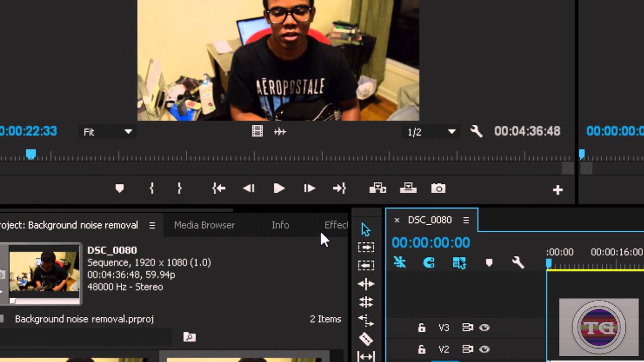This screenshot has height=362, width=644.
Task: Click DSC_0080 preview thumbnail
Action: (44, 271)
